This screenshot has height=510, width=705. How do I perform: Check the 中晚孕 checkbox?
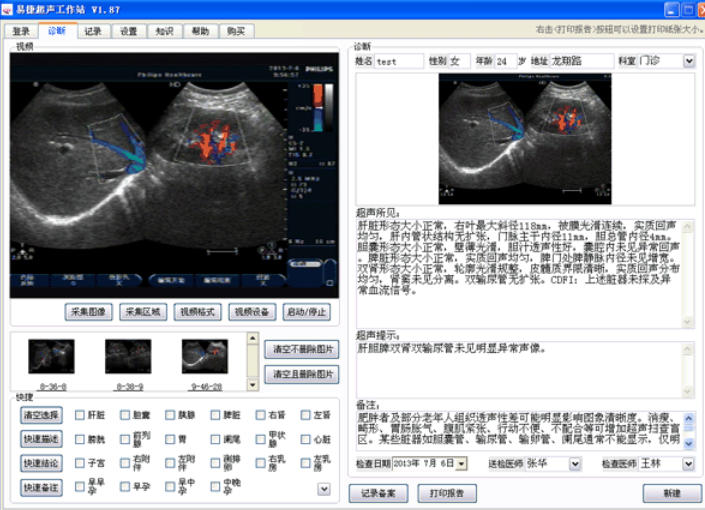coord(215,487)
